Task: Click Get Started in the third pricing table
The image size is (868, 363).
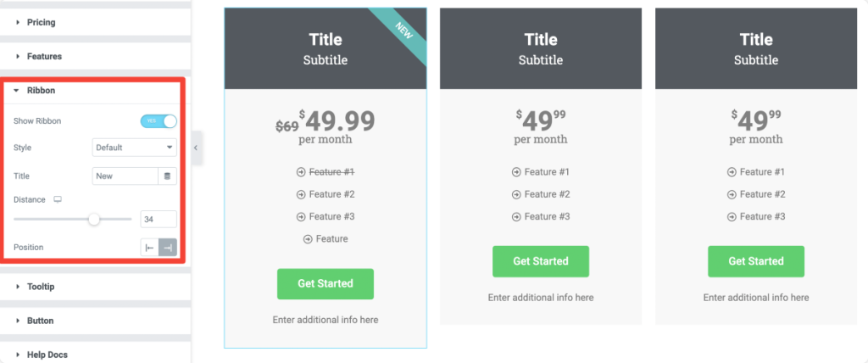Action: click(x=755, y=261)
